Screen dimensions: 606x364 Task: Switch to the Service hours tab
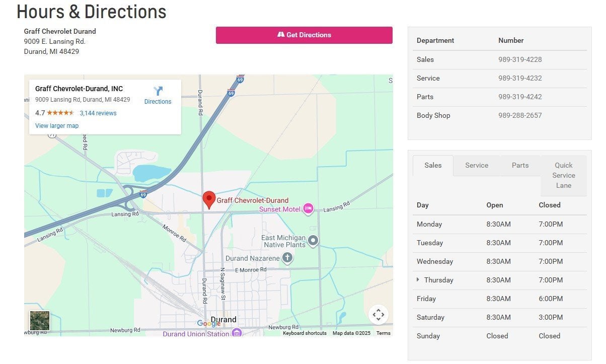(477, 165)
